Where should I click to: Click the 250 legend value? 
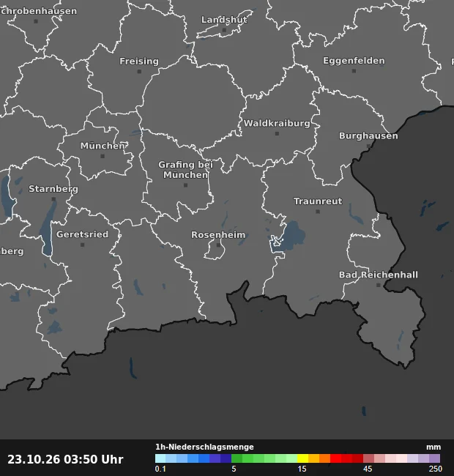point(435,469)
